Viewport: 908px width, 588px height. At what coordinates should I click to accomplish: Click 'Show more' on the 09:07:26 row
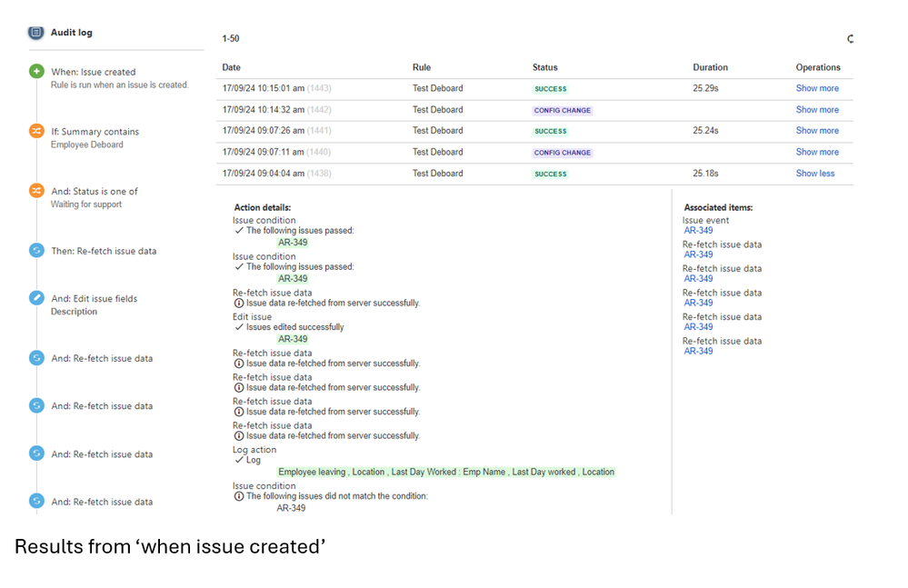tap(817, 130)
